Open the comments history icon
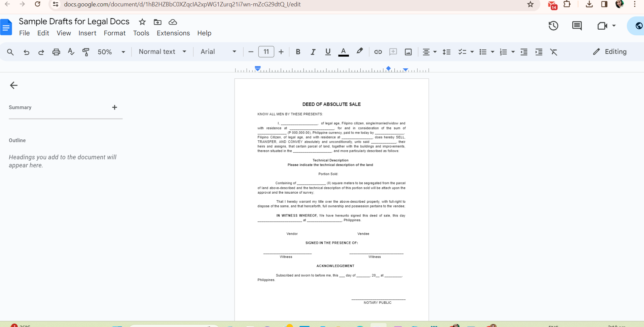The image size is (644, 327). pyautogui.click(x=577, y=26)
